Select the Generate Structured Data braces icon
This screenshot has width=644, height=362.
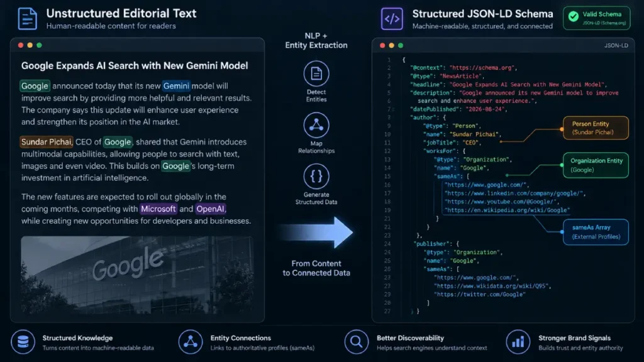316,176
